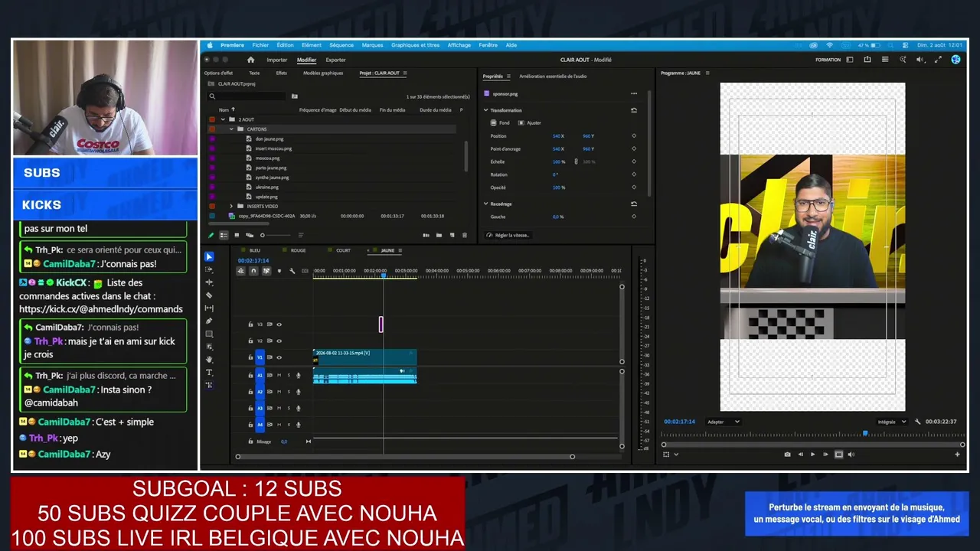This screenshot has width=980, height=551.
Task: Open the Options d'effet panel tab
Action: pos(218,73)
